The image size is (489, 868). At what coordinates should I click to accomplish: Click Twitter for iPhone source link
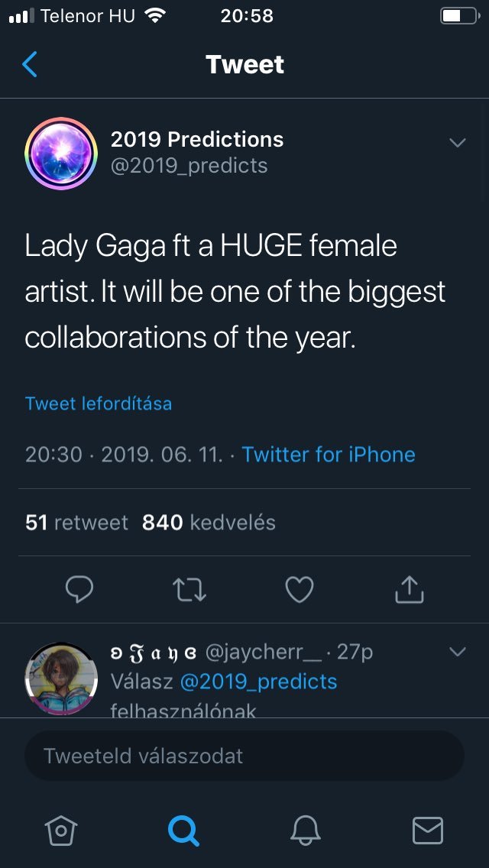click(329, 455)
